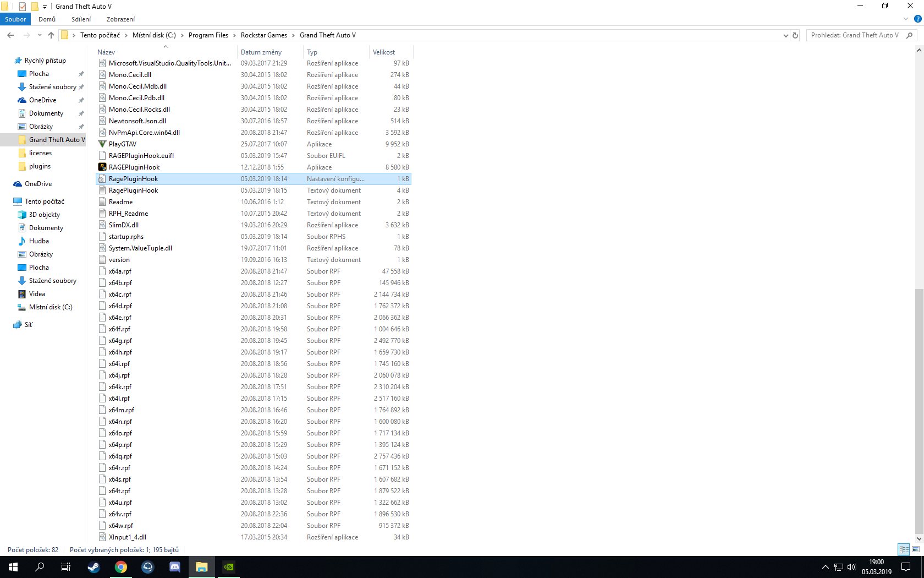Click the Readme text document icon

[x=102, y=202]
